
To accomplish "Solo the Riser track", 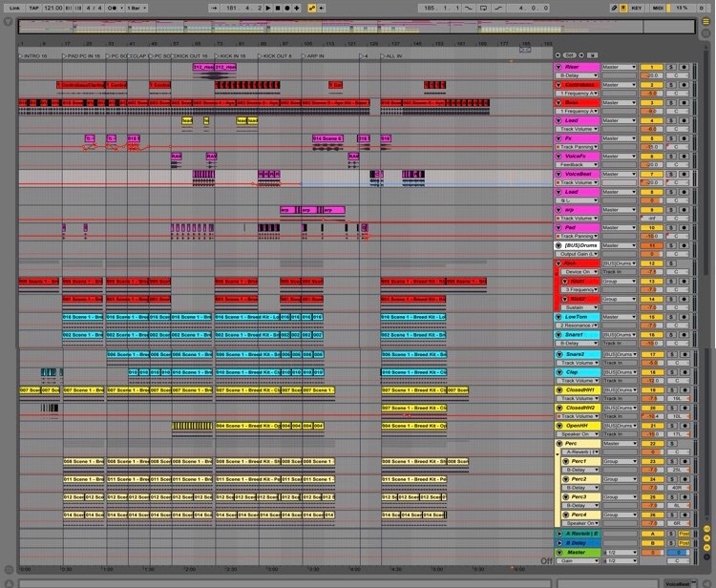I will tap(671, 67).
